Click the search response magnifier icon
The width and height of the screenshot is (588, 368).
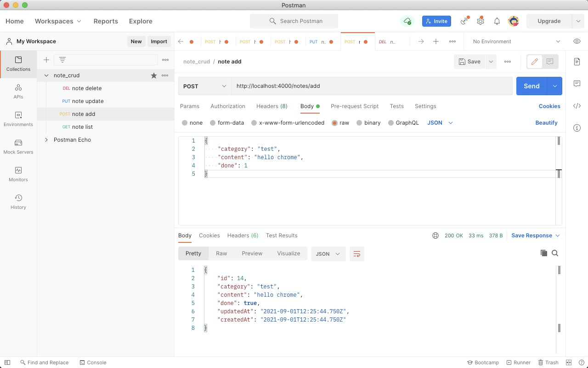tap(555, 253)
